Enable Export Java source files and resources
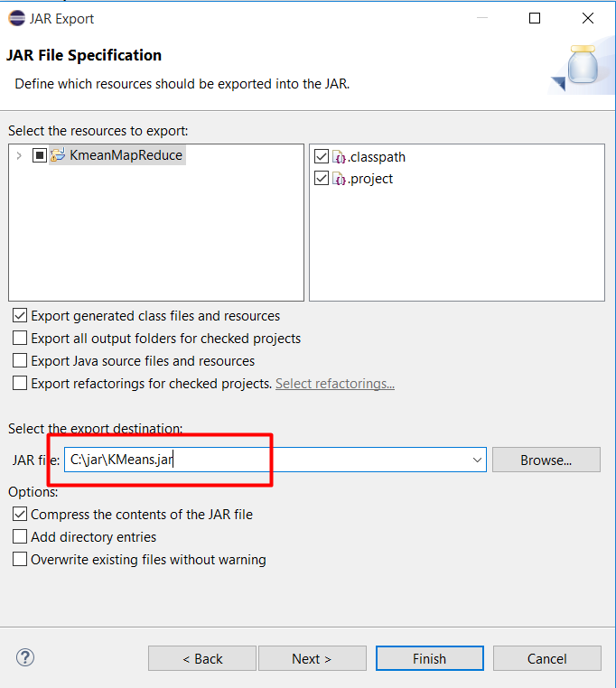Viewport: 616px width, 688px height. [20, 361]
